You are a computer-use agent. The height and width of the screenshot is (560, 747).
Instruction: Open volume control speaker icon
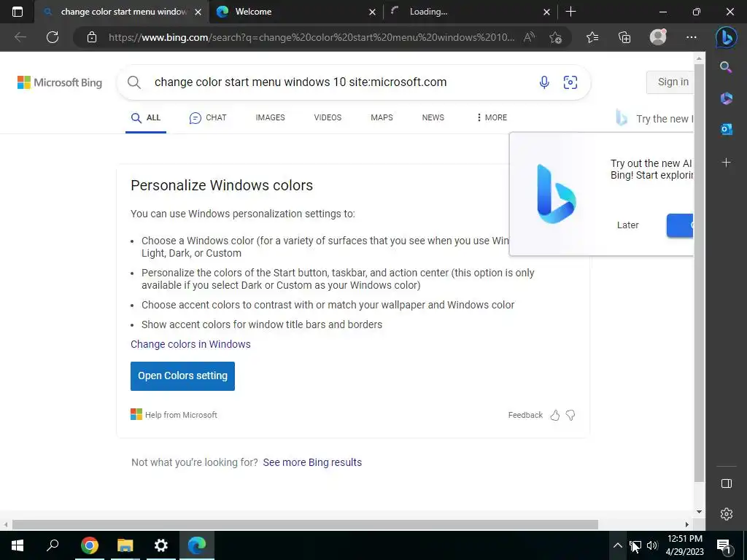tap(652, 545)
